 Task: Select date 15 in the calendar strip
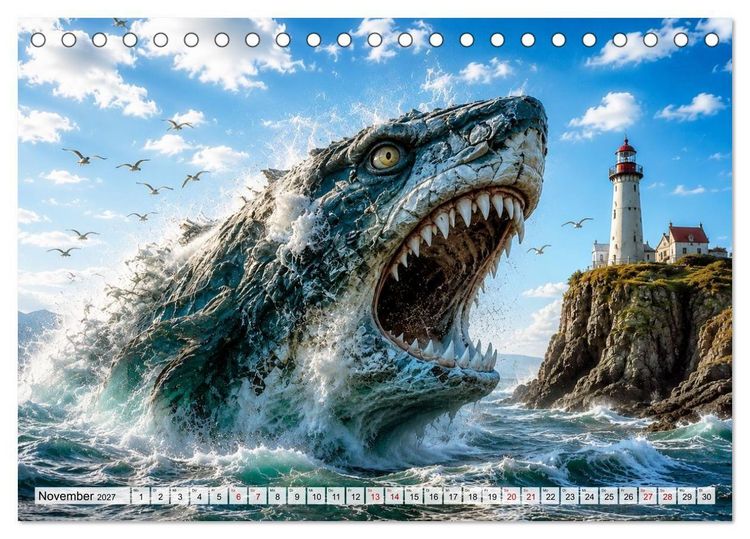(x=414, y=496)
